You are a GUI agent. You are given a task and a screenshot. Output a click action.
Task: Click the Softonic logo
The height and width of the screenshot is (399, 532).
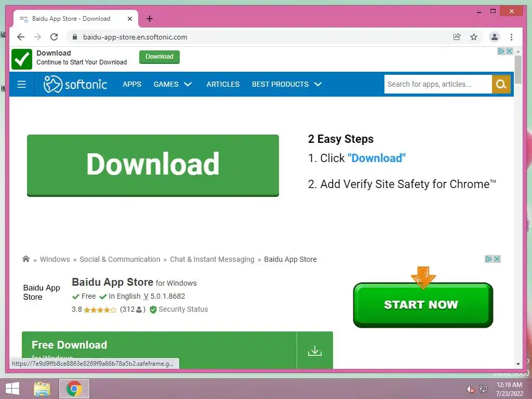[x=75, y=84]
